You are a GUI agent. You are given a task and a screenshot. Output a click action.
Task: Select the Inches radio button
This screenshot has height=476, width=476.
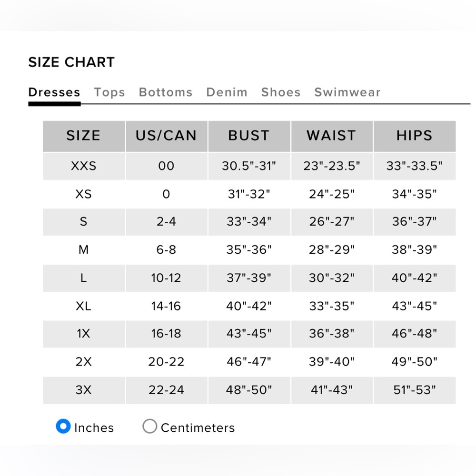pos(63,426)
